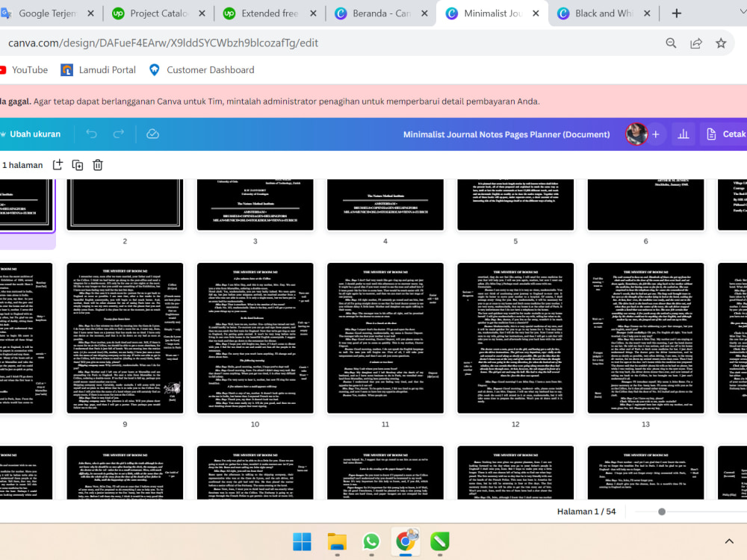Image resolution: width=747 pixels, height=560 pixels.
Task: Select page 4 thumbnail
Action: point(385,205)
